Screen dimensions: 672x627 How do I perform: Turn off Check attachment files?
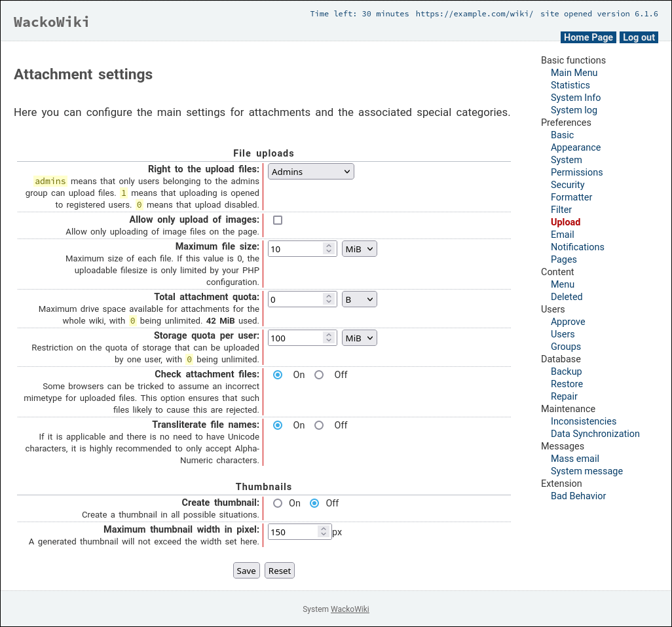tap(319, 375)
